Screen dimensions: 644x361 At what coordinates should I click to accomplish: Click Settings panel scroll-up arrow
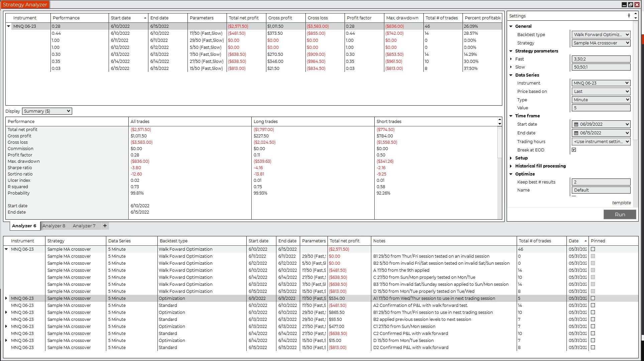[x=636, y=14]
